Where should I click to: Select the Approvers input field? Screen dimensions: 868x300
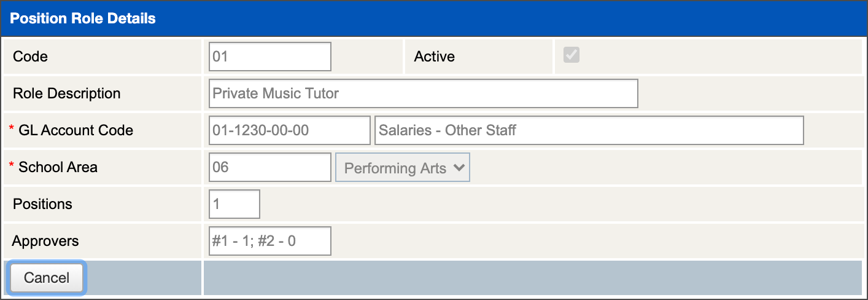[269, 241]
